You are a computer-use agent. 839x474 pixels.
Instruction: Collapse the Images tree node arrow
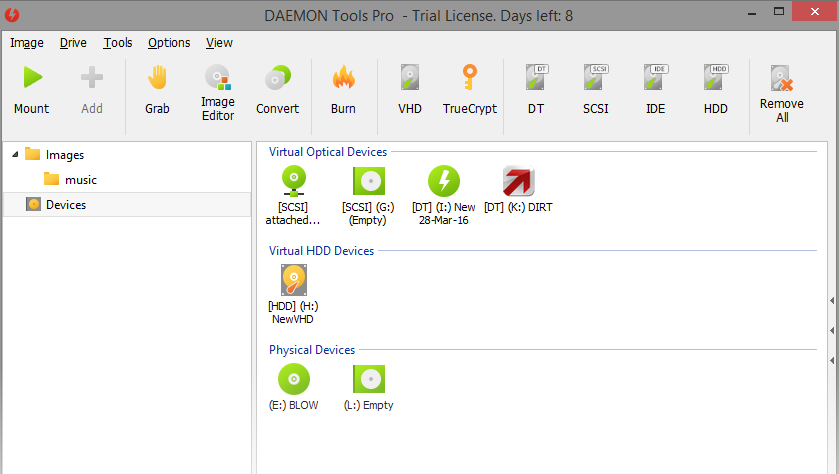[x=15, y=155]
